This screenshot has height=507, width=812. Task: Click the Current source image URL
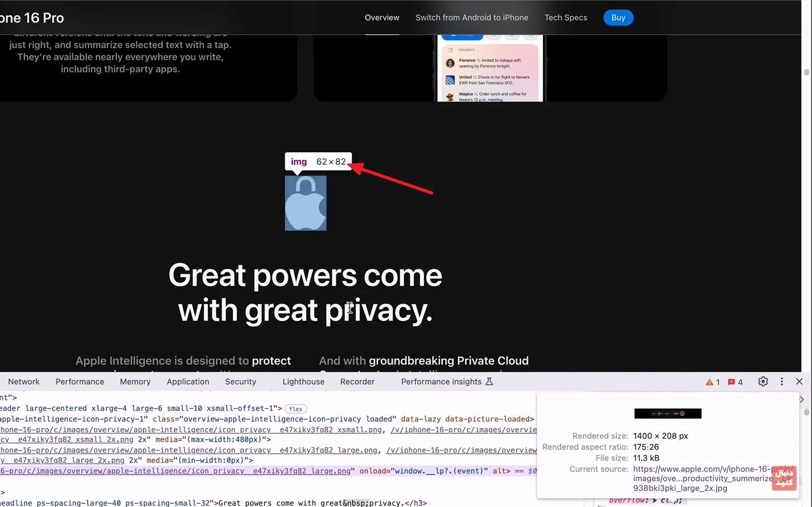click(x=713, y=478)
